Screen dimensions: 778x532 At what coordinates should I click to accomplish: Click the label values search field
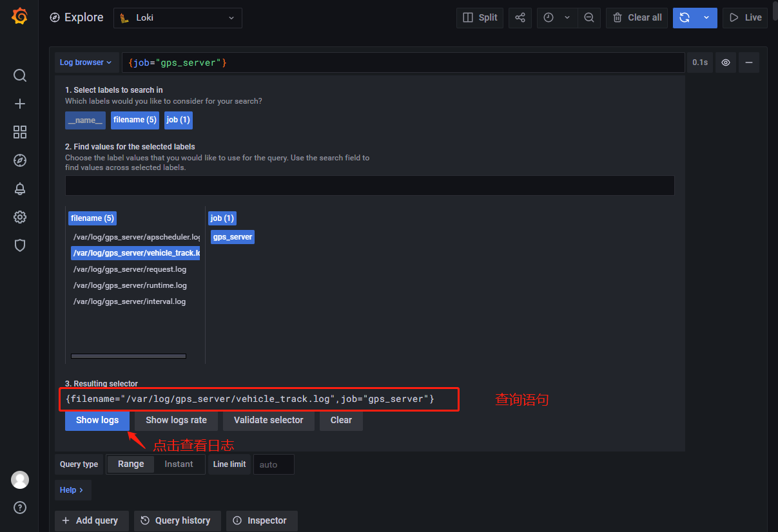(370, 185)
